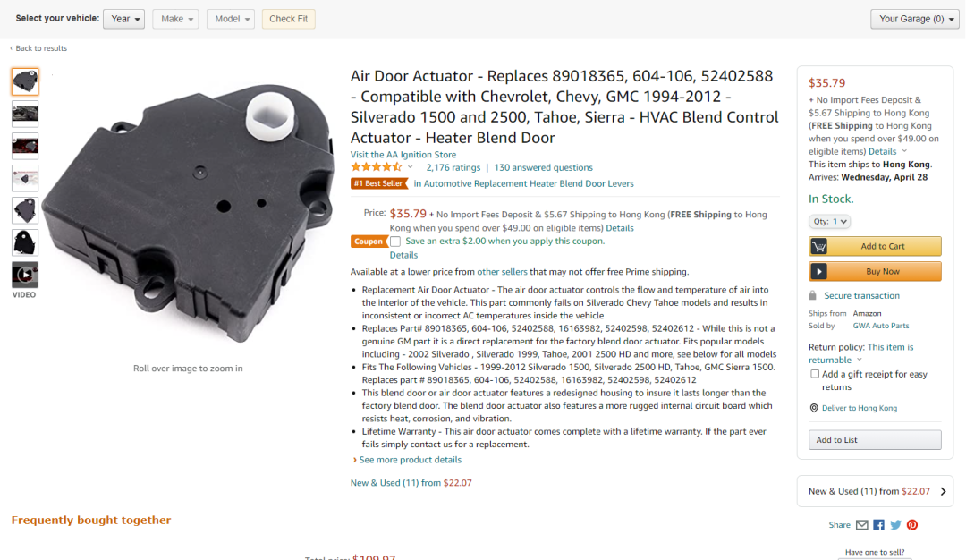The height and width of the screenshot is (560, 966).
Task: Open the Year vehicle dropdown
Action: pyautogui.click(x=123, y=19)
